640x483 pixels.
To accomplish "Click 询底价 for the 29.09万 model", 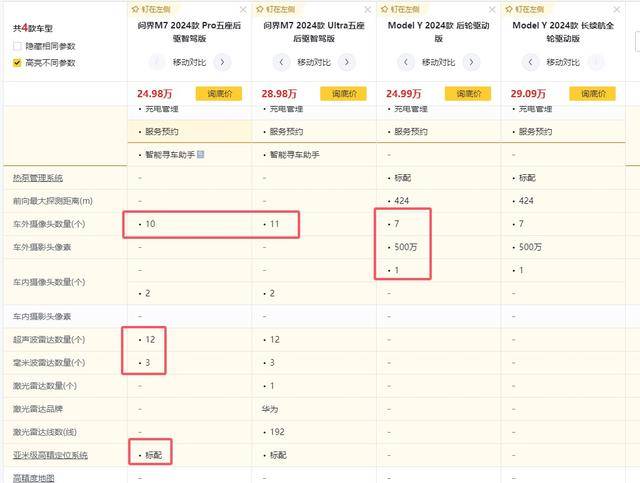I will (x=592, y=93).
